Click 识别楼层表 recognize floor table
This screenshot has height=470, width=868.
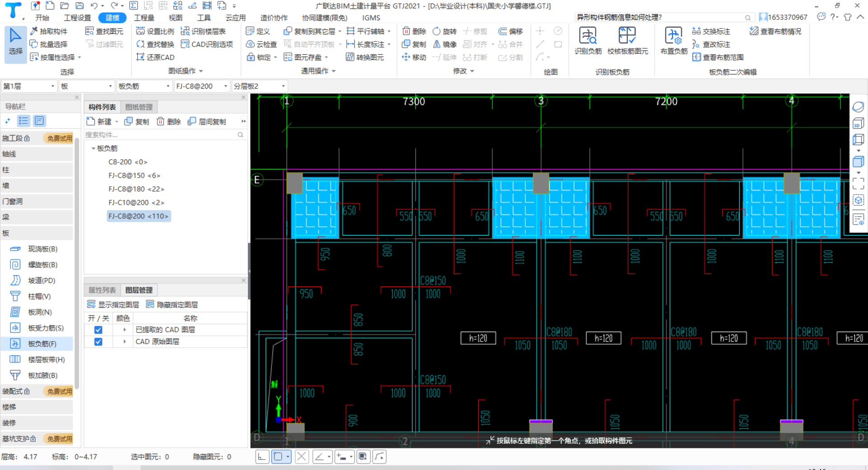point(203,31)
